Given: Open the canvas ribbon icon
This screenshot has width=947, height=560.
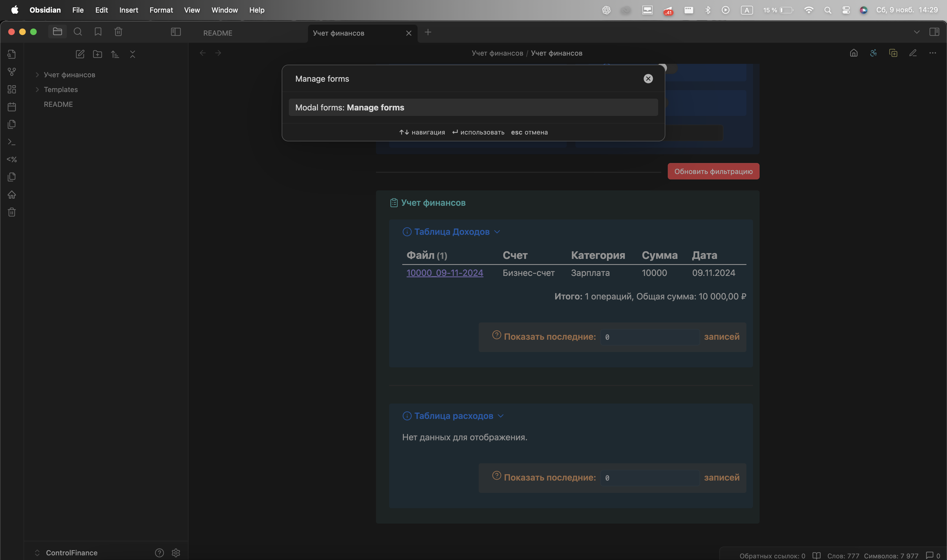Looking at the screenshot, I should pos(12,89).
